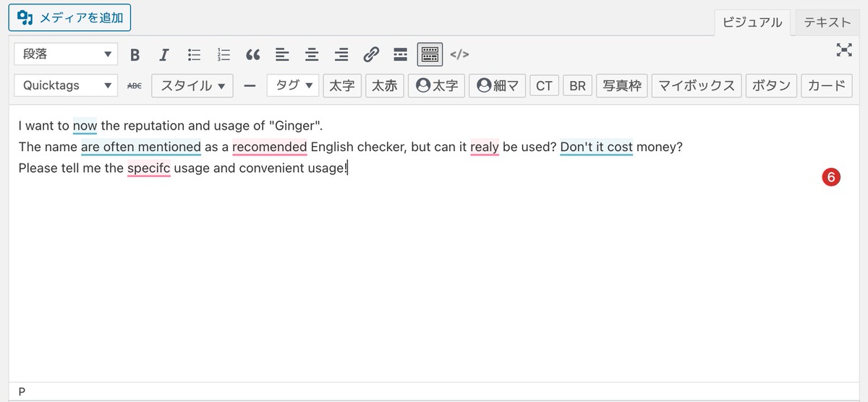The image size is (868, 402).
Task: Apply strikethrough ABC formatting
Action: point(135,85)
